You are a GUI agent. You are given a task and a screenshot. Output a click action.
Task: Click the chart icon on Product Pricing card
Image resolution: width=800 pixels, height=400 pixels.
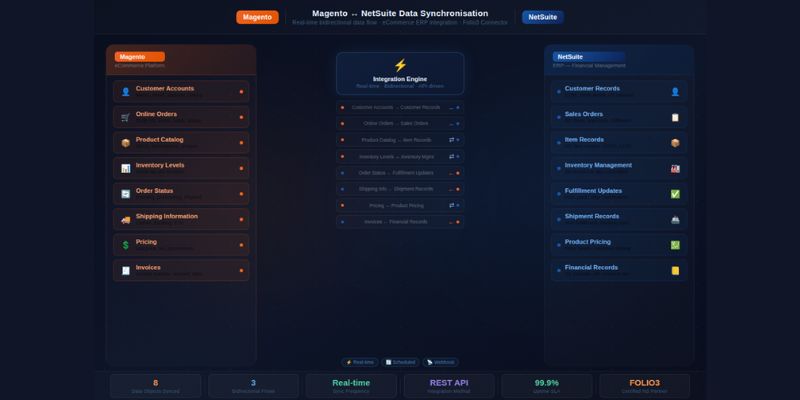[675, 245]
